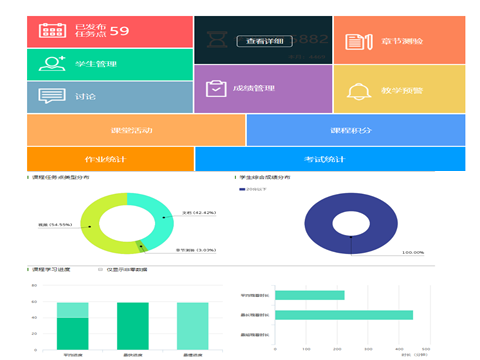Click the discussion speech-bubble icon

click(52, 96)
